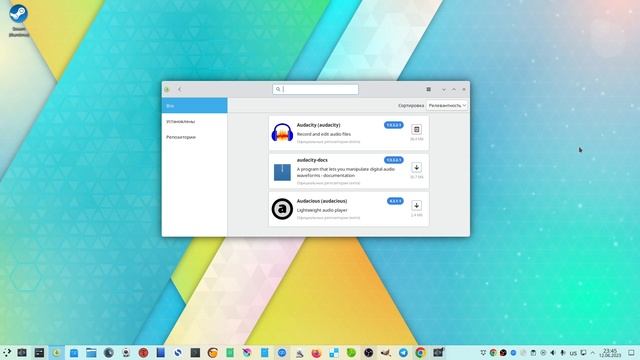Select the 'Все' sidebar category
640x360 pixels.
pos(194,106)
